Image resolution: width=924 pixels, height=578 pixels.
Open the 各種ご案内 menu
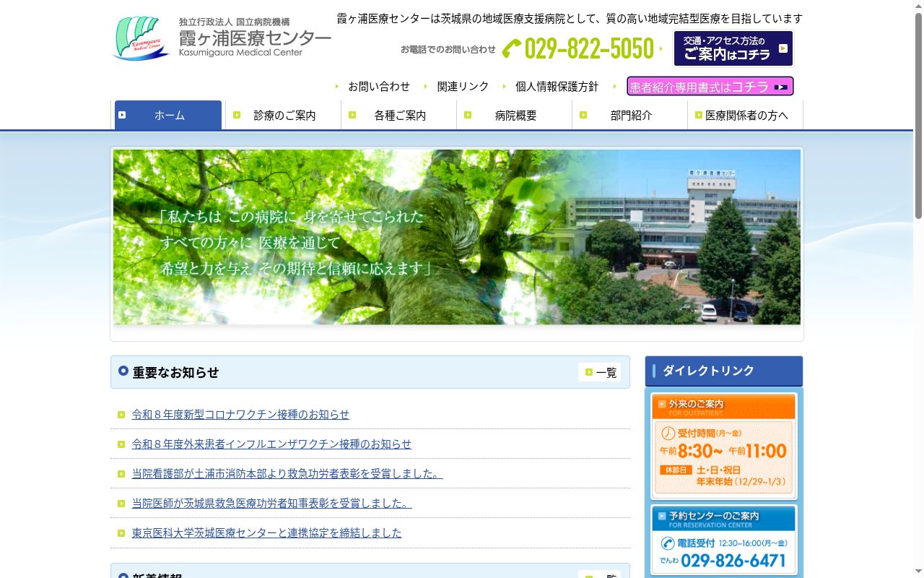tap(399, 115)
